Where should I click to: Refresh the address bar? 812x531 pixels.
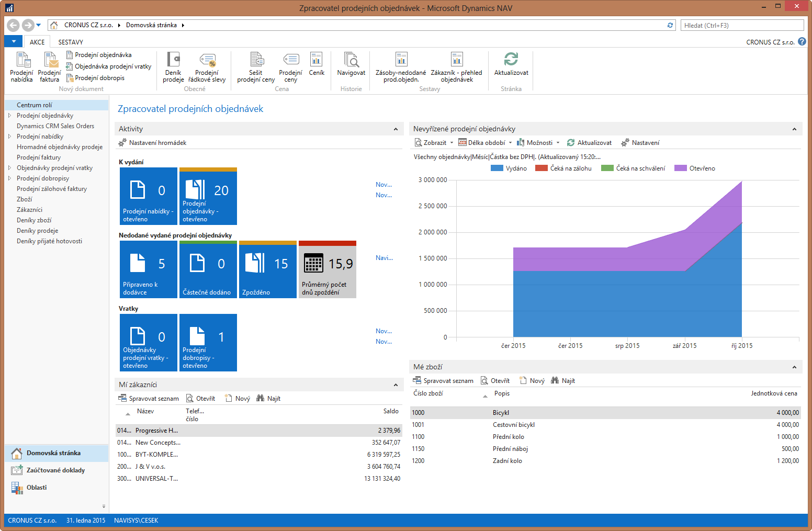(670, 25)
